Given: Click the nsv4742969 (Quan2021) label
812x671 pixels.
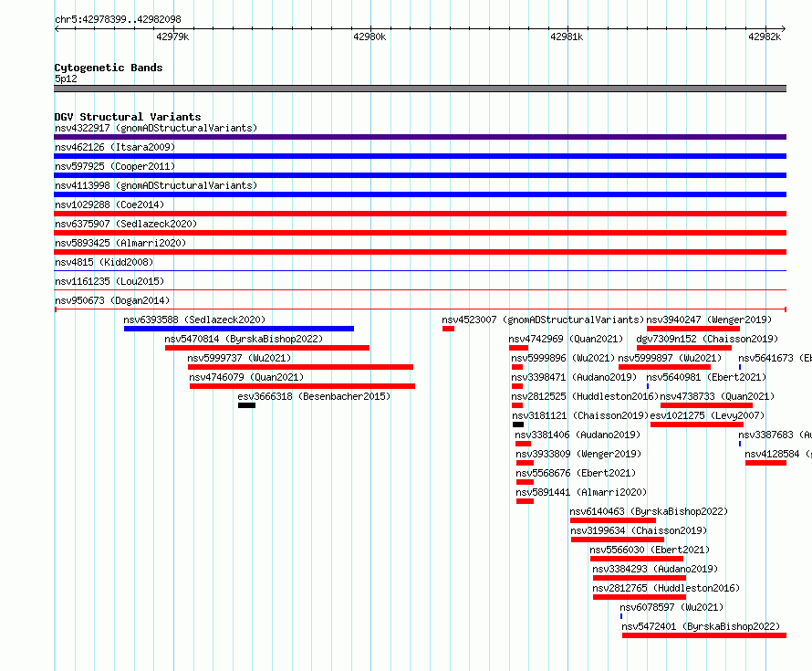Looking at the screenshot, I should pyautogui.click(x=566, y=339).
